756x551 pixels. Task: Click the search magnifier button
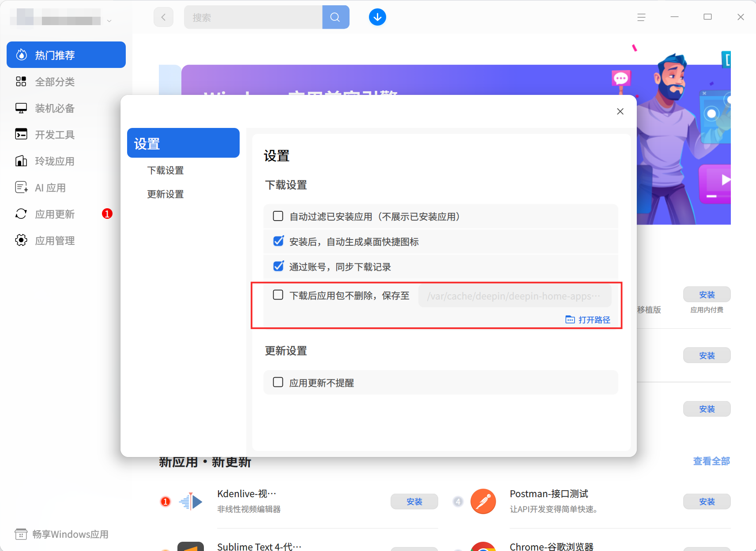335,17
